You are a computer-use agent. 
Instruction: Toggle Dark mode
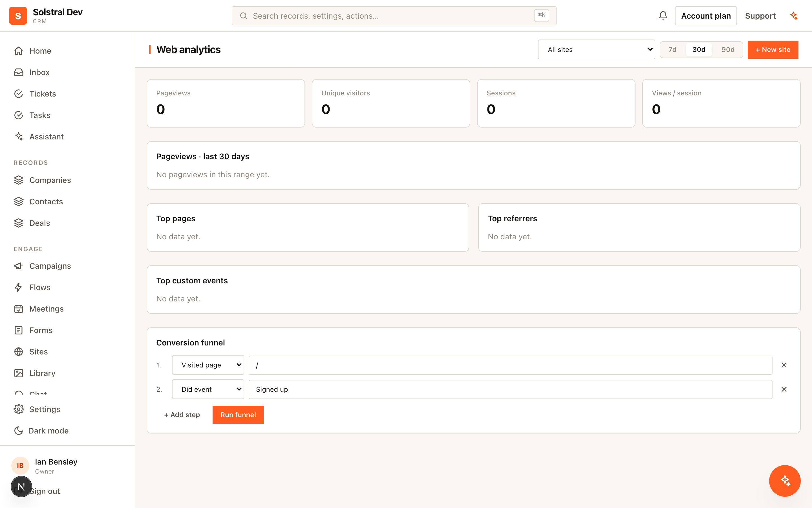click(67, 431)
